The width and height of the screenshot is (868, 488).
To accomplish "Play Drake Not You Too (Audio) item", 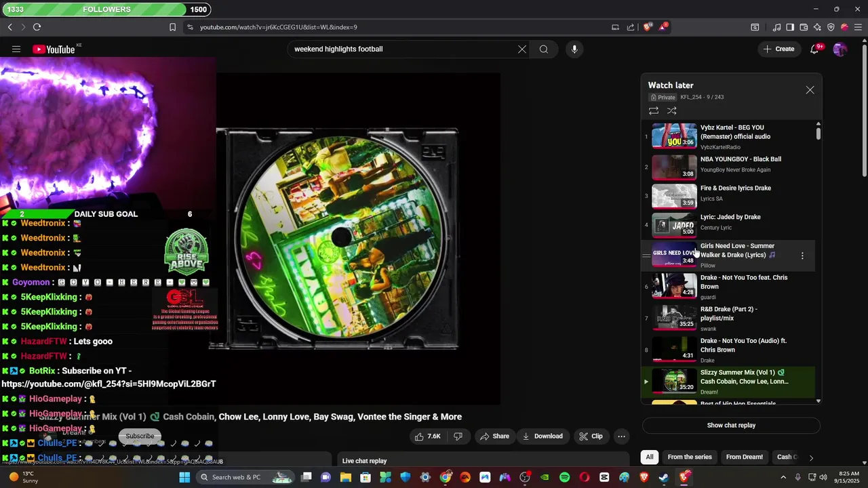I will (729, 350).
